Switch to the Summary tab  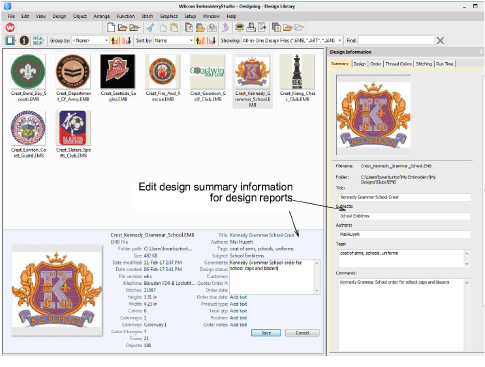tap(340, 63)
